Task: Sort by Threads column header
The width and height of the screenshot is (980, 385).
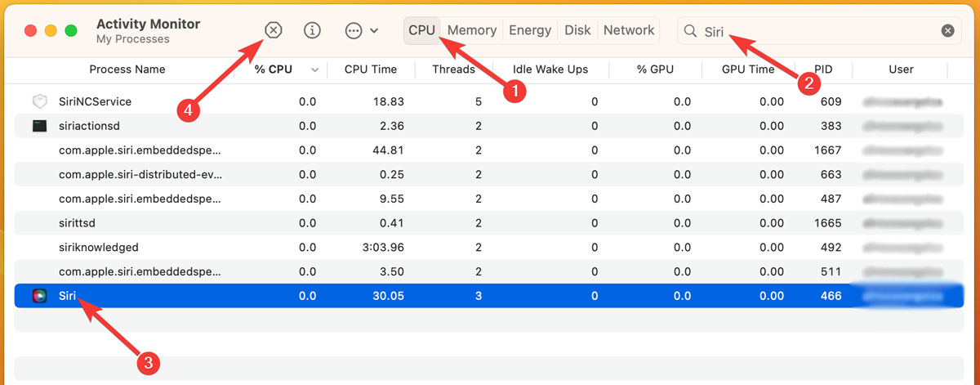Action: [x=454, y=69]
